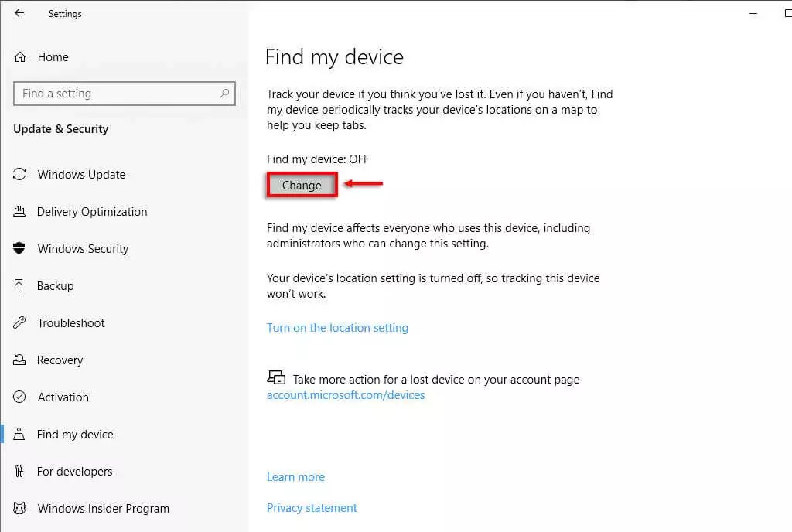This screenshot has height=532, width=792.
Task: Click the Delivery Optimization icon
Action: click(19, 212)
